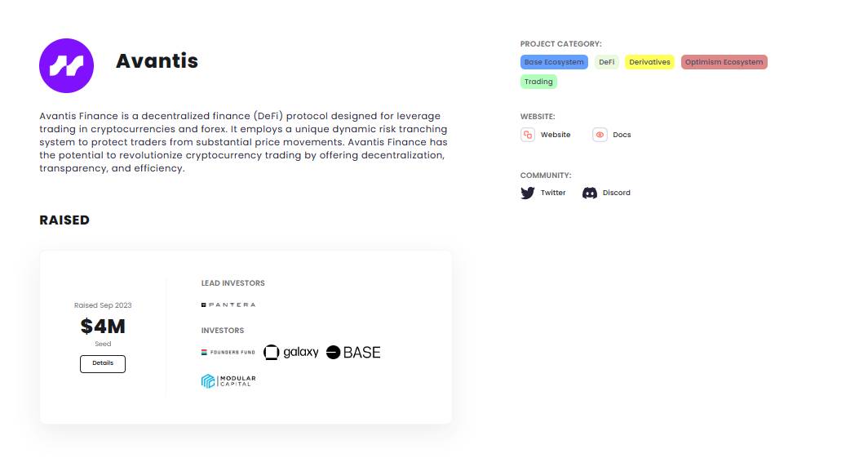Click the Docs eye icon
The height and width of the screenshot is (458, 868).
pyautogui.click(x=600, y=135)
